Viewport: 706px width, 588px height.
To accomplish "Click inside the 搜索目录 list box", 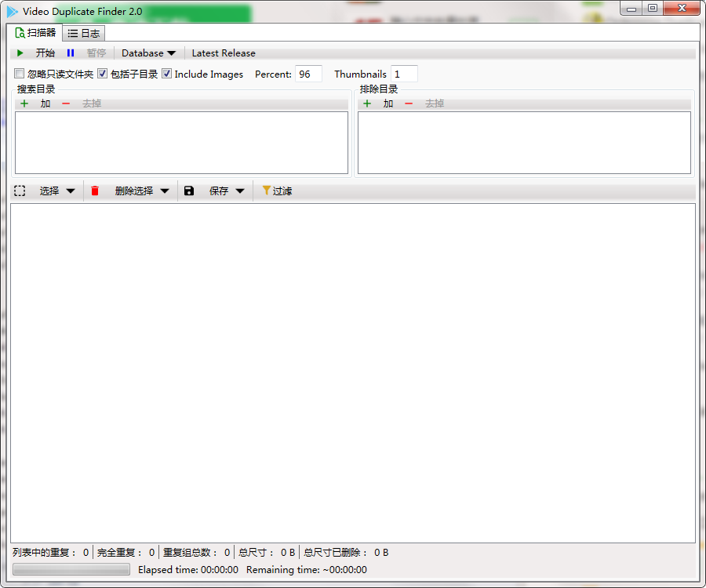I will point(181,143).
